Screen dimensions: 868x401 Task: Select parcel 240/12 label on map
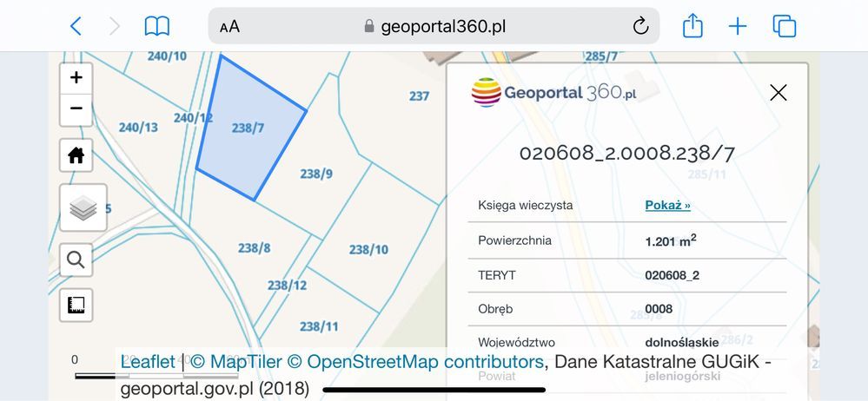pyautogui.click(x=193, y=118)
